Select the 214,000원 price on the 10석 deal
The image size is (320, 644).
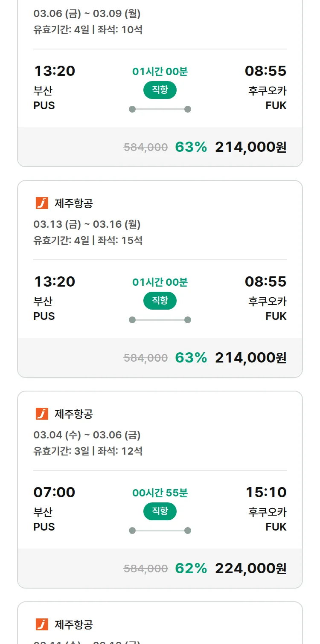click(x=250, y=147)
